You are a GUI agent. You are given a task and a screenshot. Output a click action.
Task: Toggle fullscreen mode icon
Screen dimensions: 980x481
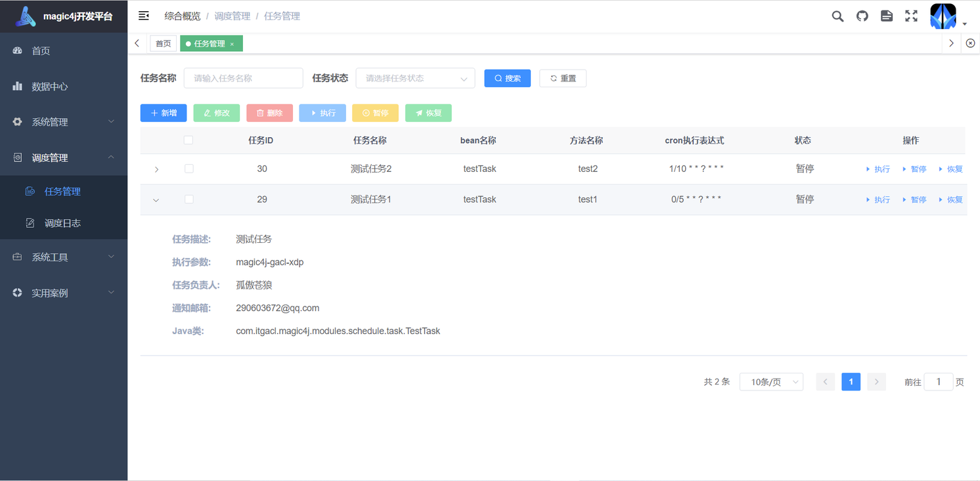click(x=911, y=16)
